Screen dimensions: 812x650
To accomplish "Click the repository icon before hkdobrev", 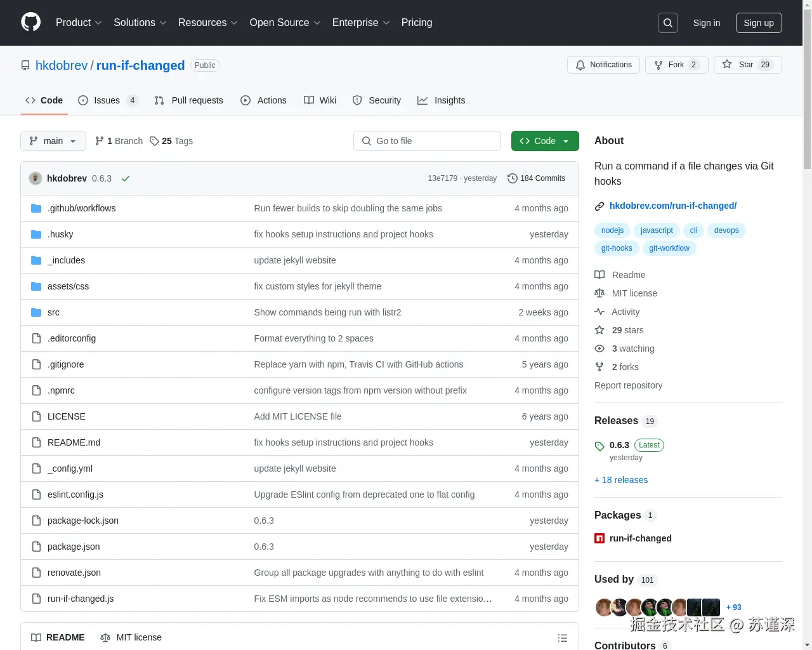I will coord(25,65).
